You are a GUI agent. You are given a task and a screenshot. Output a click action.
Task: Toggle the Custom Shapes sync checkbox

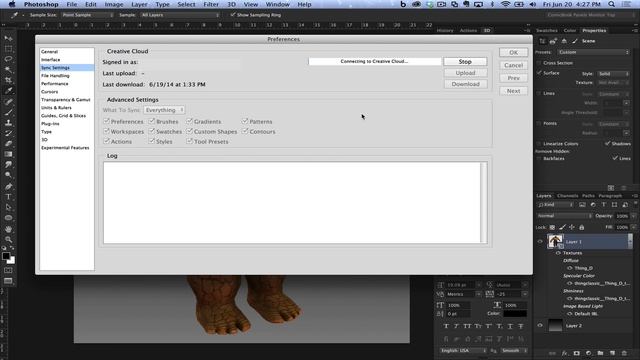point(189,131)
